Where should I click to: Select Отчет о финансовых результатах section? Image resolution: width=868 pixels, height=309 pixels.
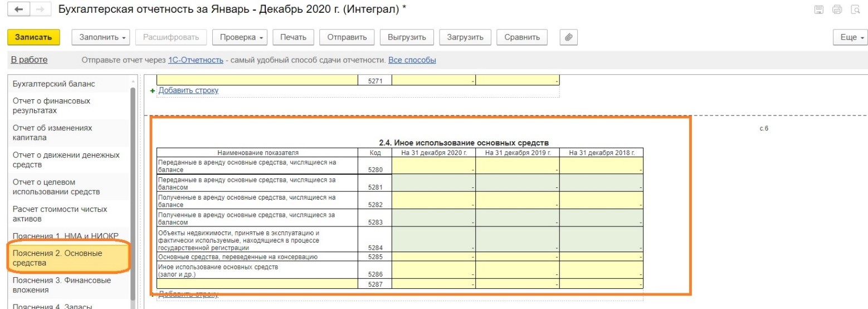pyautogui.click(x=69, y=105)
